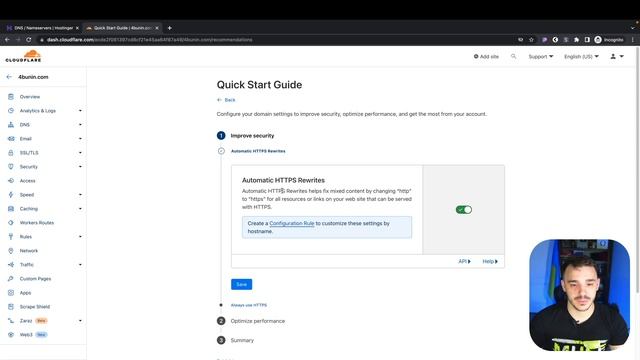Click the Email envelope icon

11,139
